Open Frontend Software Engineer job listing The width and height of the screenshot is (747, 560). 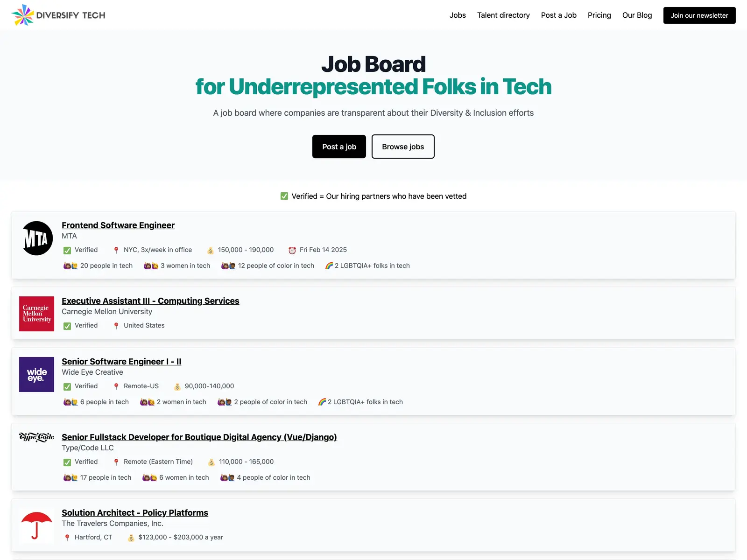[x=118, y=225]
